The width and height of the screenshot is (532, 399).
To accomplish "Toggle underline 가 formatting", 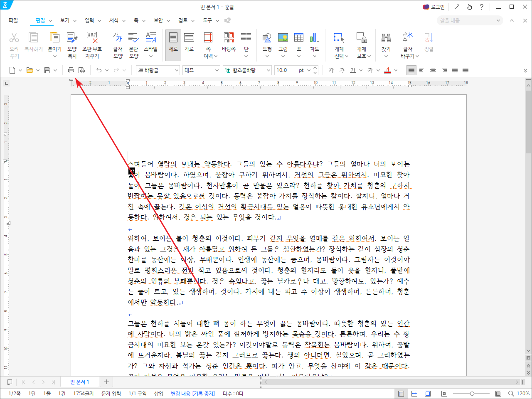I will (353, 70).
